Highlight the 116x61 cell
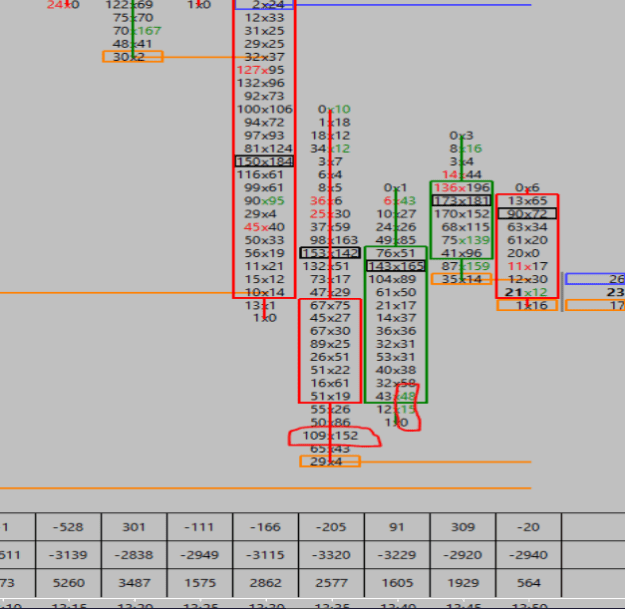625x609 pixels. [260, 174]
